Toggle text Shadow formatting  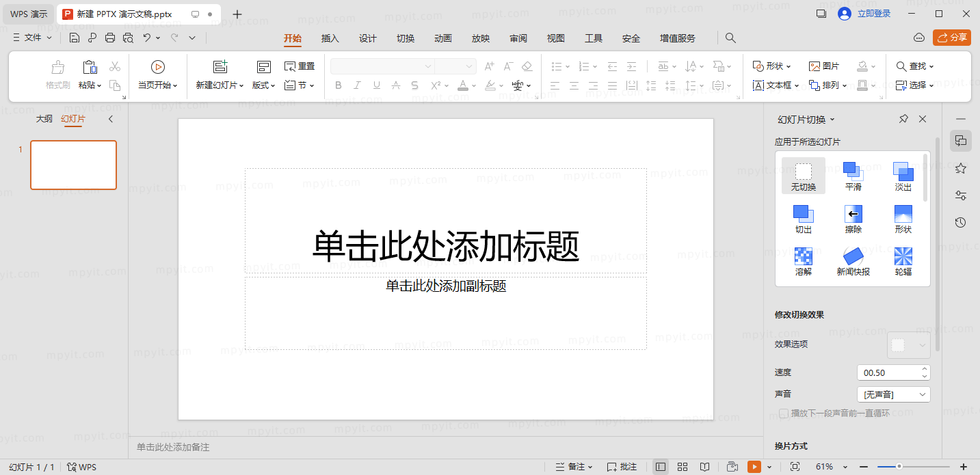coord(414,85)
